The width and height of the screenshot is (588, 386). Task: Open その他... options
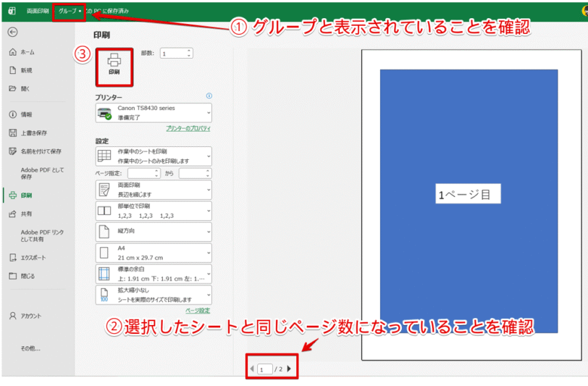(30, 348)
